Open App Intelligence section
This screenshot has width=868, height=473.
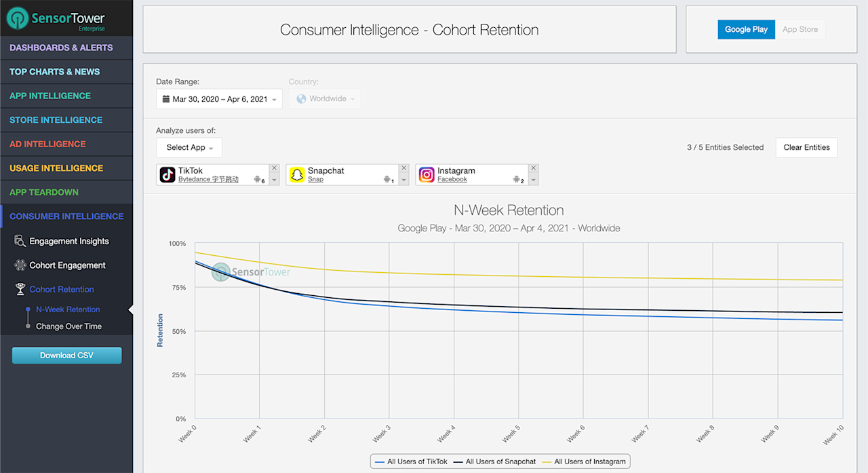click(66, 96)
